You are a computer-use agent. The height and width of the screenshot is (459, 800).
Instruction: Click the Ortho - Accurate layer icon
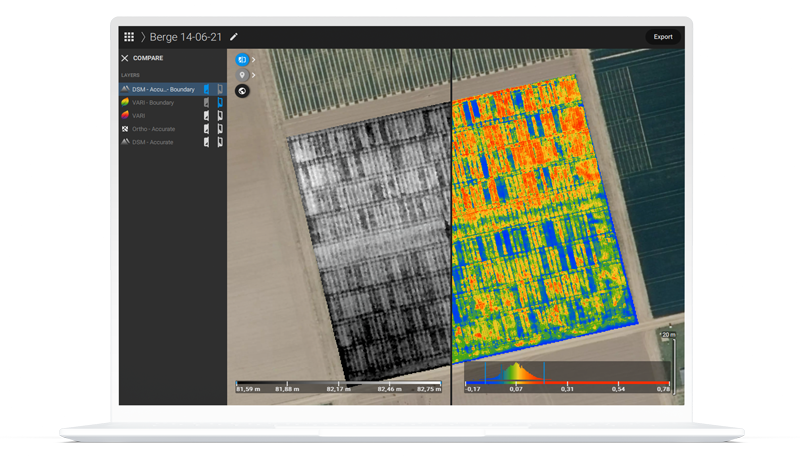(x=125, y=129)
